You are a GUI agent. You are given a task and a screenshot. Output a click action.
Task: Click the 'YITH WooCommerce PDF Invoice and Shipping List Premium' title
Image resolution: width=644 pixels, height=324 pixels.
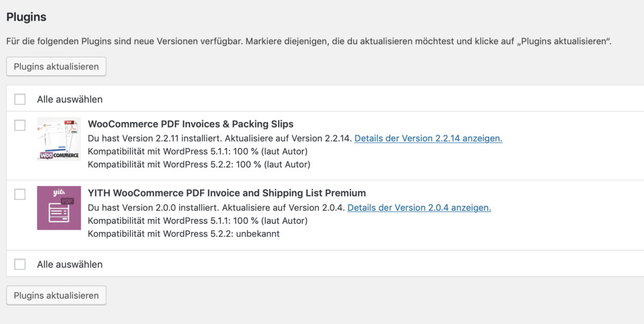click(226, 193)
